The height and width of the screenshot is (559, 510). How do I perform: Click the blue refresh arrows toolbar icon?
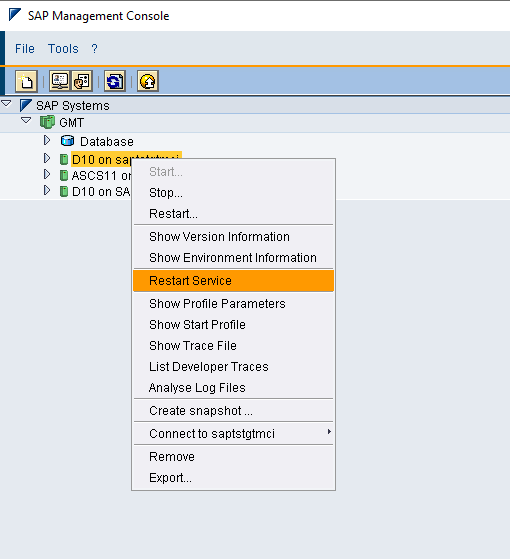click(x=114, y=81)
